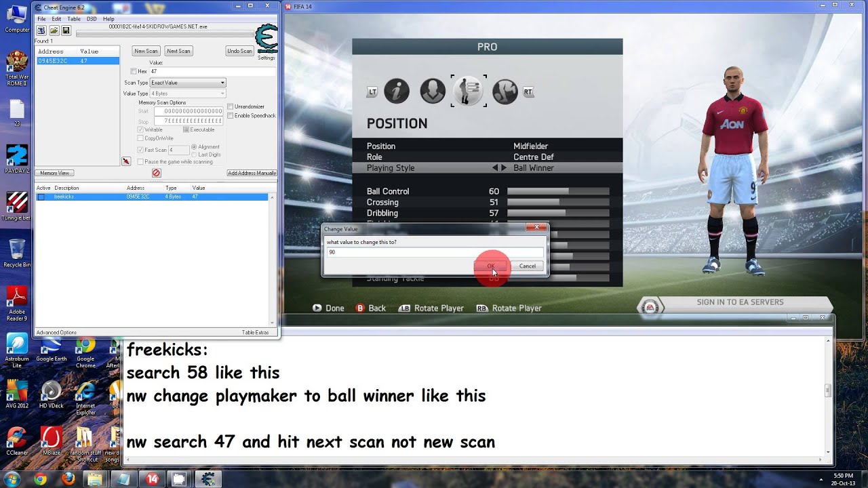This screenshot has width=868, height=488.
Task: Open Recycle Bin on desktop
Action: pyautogui.click(x=17, y=253)
